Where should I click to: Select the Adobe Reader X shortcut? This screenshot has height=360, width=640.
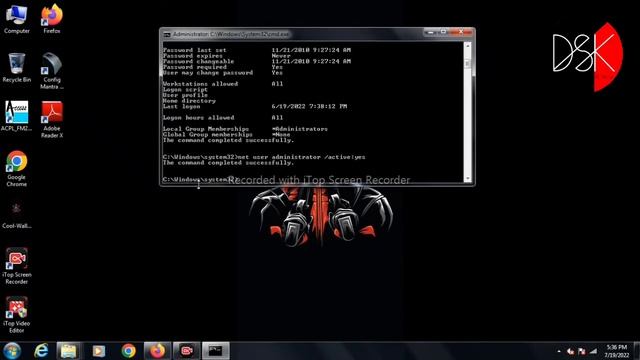click(52, 120)
